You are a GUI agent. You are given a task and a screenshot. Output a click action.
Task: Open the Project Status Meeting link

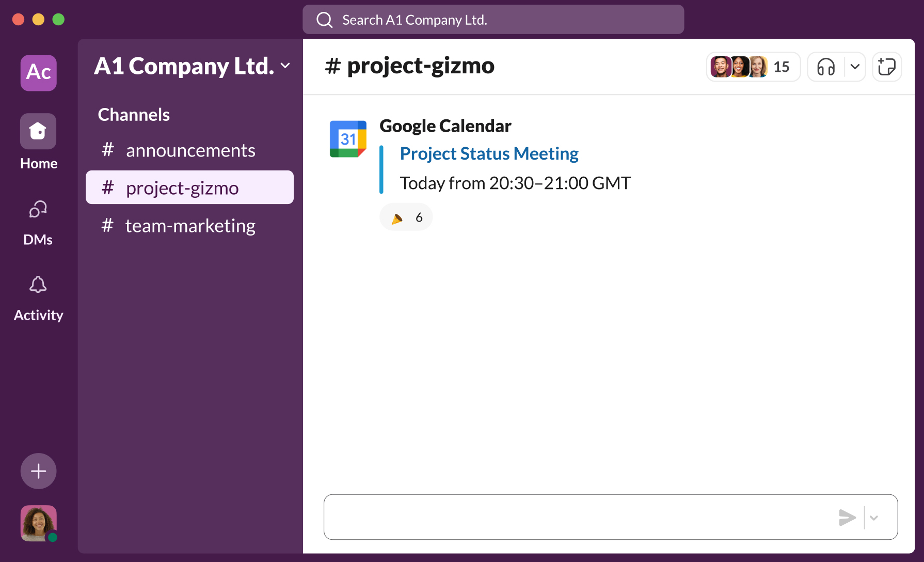click(488, 153)
